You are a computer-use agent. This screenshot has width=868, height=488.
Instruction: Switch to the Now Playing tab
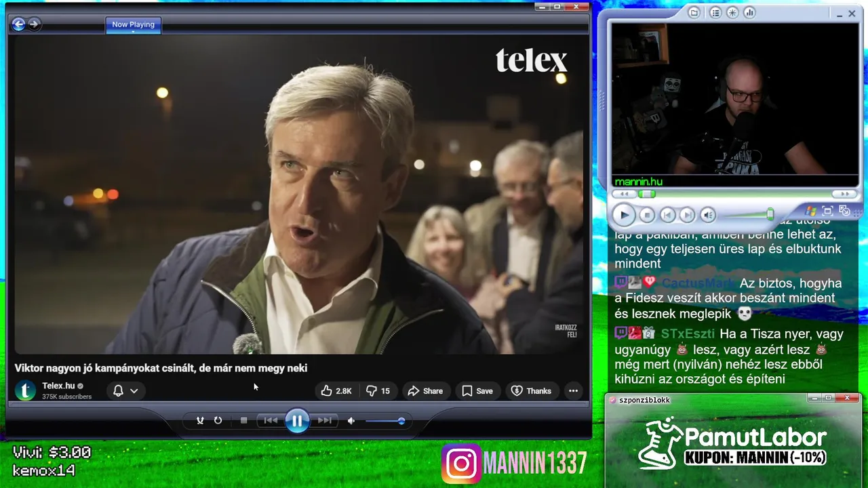(133, 25)
